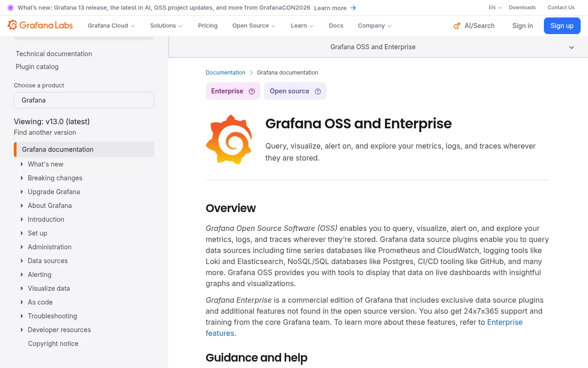Image resolution: width=588 pixels, height=368 pixels.
Task: Click the purple announcement dot icon
Action: click(11, 8)
